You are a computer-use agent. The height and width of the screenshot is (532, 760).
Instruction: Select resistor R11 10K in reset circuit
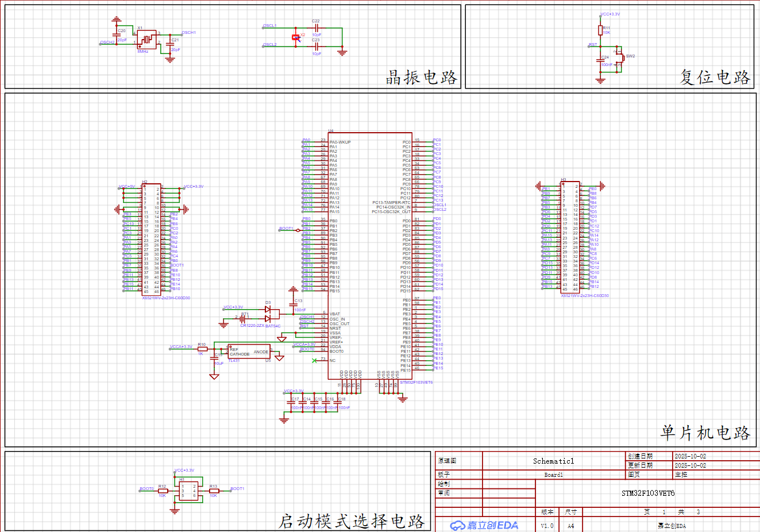[600, 30]
